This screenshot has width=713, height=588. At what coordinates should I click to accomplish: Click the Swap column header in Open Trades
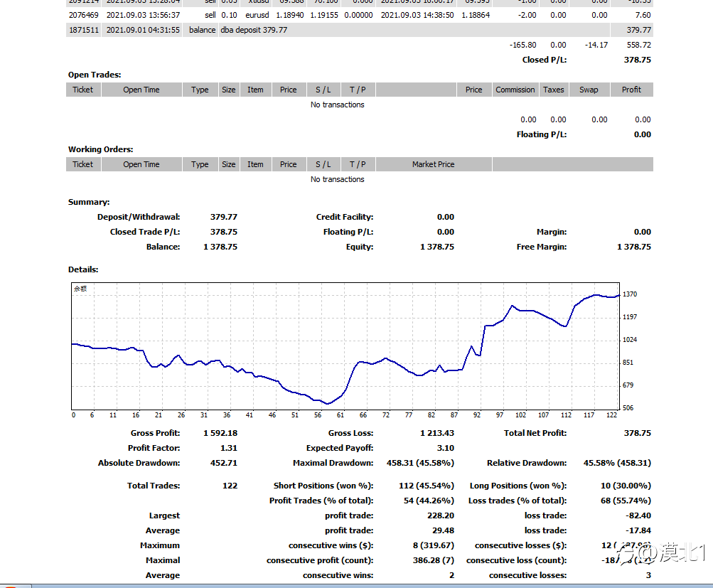pyautogui.click(x=589, y=90)
